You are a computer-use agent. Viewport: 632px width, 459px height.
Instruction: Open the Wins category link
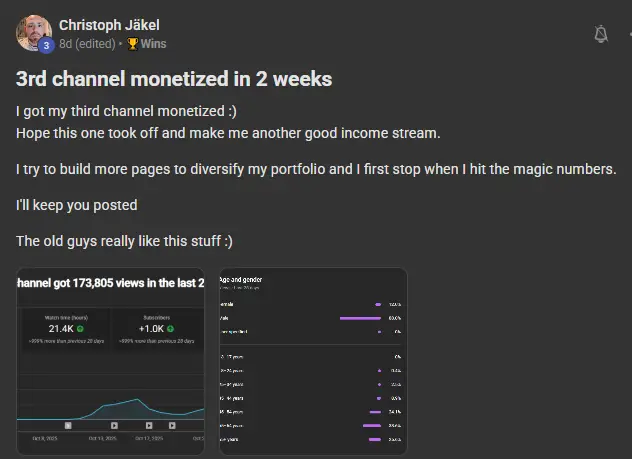pyautogui.click(x=153, y=44)
